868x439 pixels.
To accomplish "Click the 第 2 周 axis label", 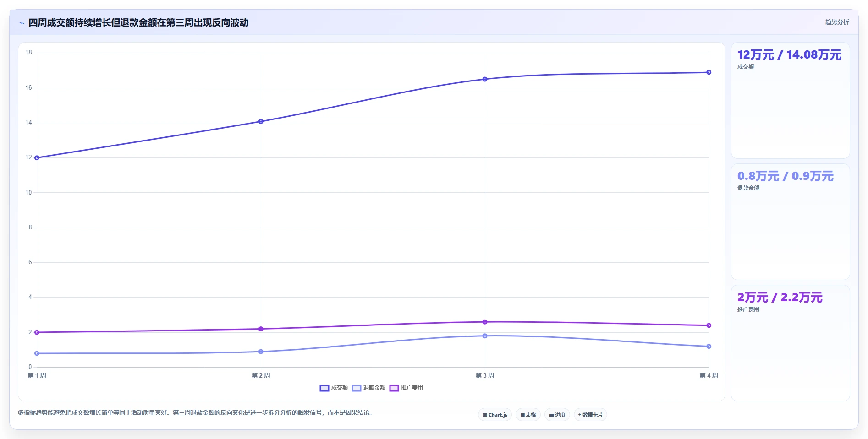I will 261,375.
